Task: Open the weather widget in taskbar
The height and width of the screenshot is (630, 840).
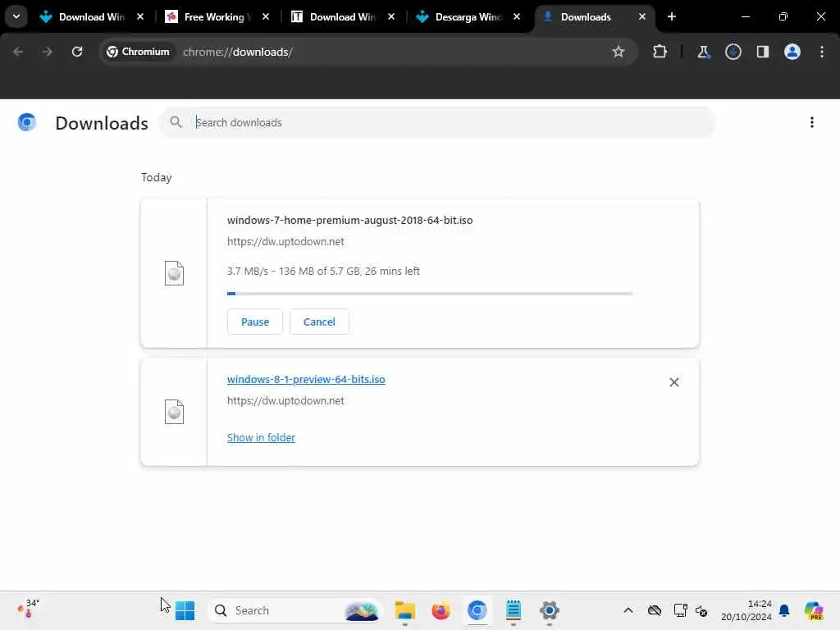Action: pos(29,609)
